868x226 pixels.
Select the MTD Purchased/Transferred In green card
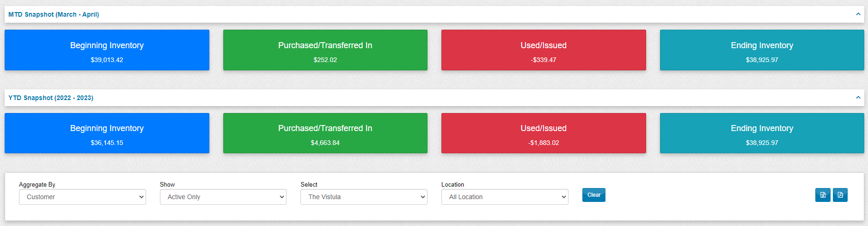click(x=325, y=50)
